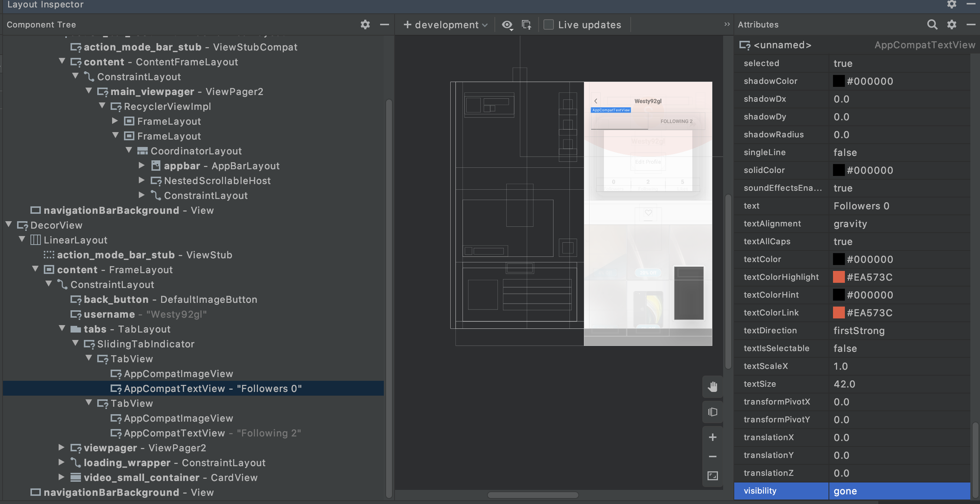Enable the Live updates checkbox
This screenshot has width=980, height=504.
click(548, 25)
